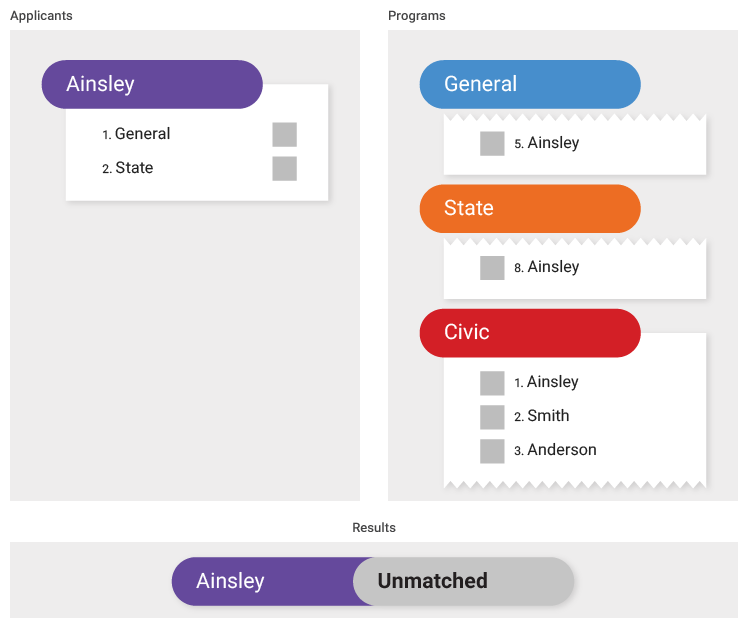This screenshot has height=629, width=748.
Task: Select 2. State in Ainsley's rank list
Action: click(x=127, y=168)
